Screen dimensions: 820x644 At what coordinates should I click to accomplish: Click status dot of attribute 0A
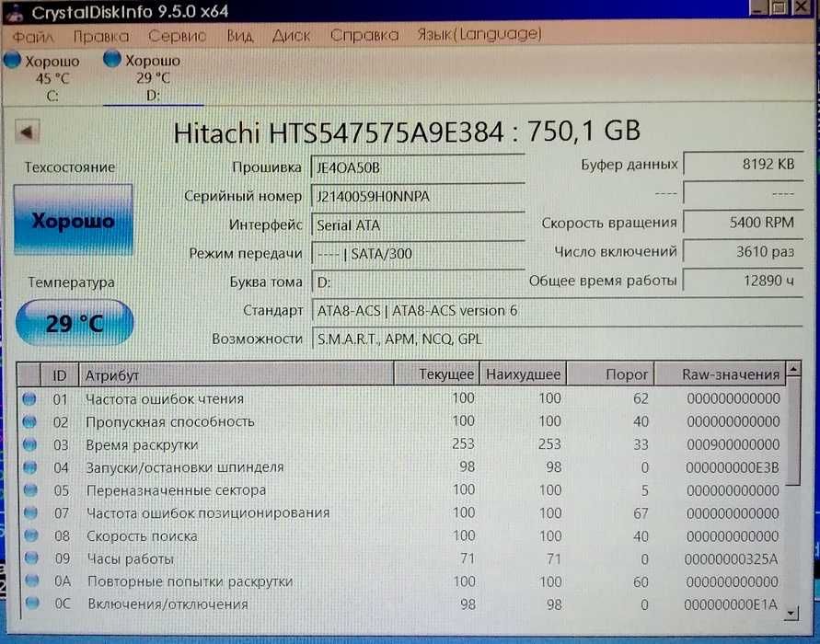(32, 581)
